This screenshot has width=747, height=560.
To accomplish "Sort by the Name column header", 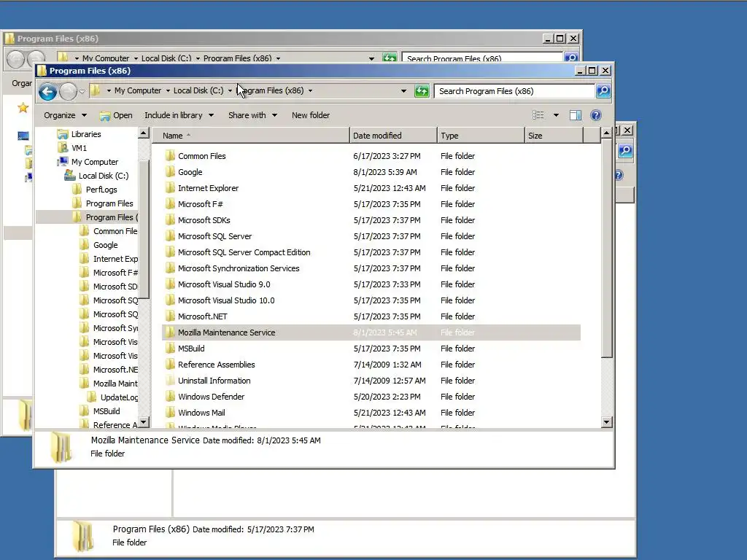I will click(251, 136).
